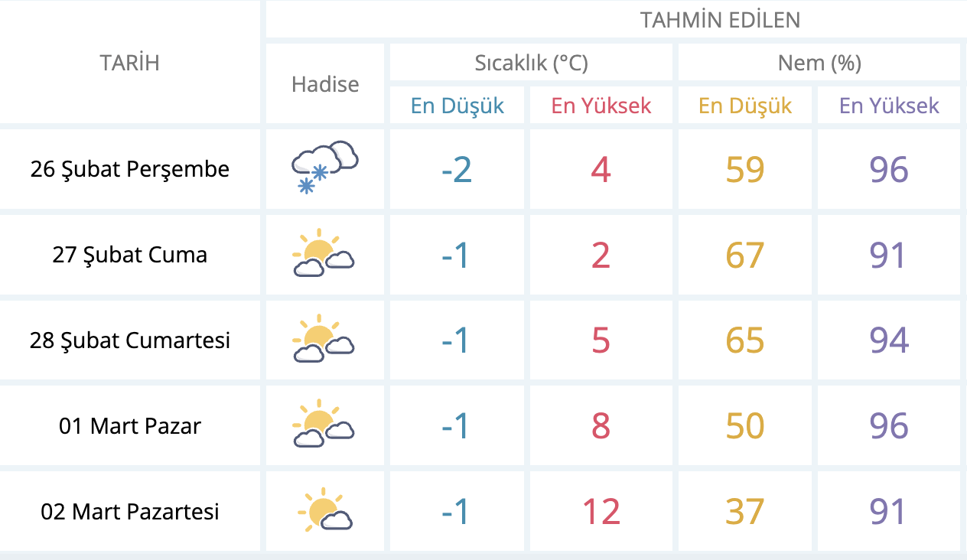Click the weather icon for 01 Mart Pazar
This screenshot has height=560, width=967.
[324, 425]
